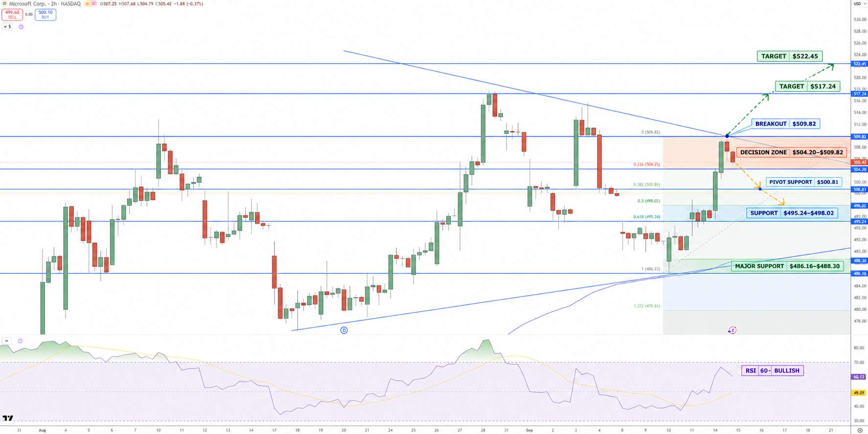The height and width of the screenshot is (434, 868).
Task: Click date 28 on the time axis
Action: point(483,430)
